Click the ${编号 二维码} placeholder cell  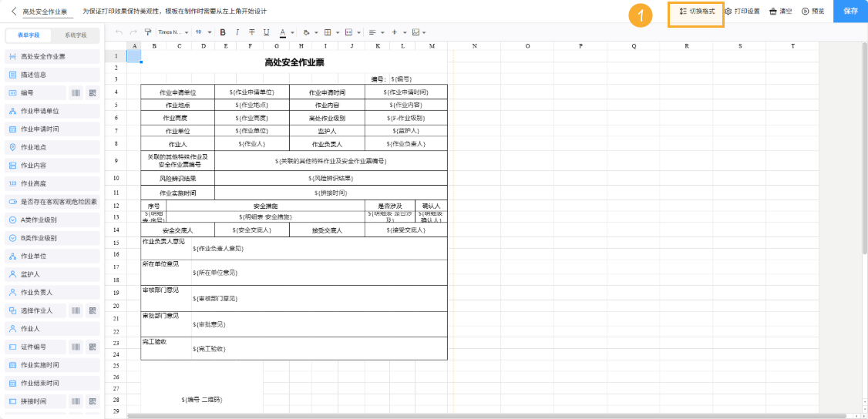point(202,400)
